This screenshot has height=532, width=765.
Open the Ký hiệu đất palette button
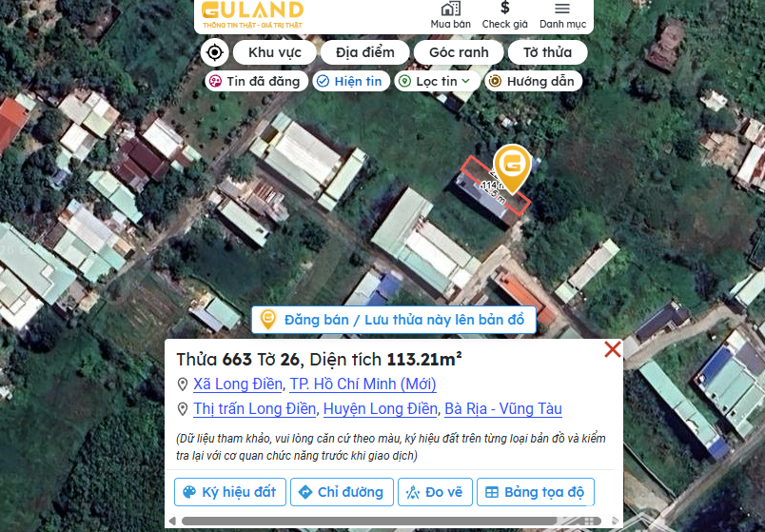(x=230, y=492)
